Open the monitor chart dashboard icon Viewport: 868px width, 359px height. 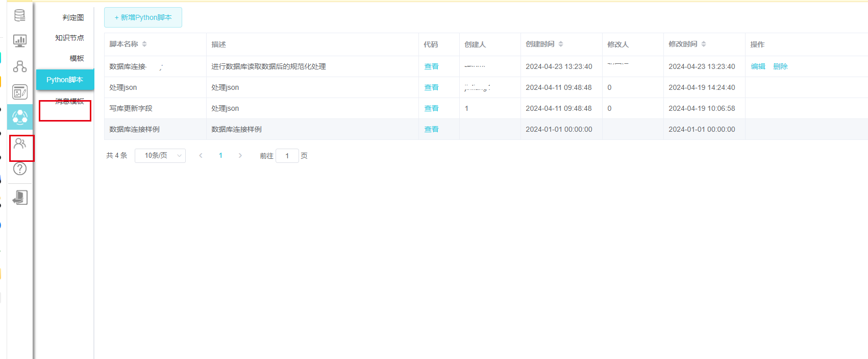[x=20, y=41]
